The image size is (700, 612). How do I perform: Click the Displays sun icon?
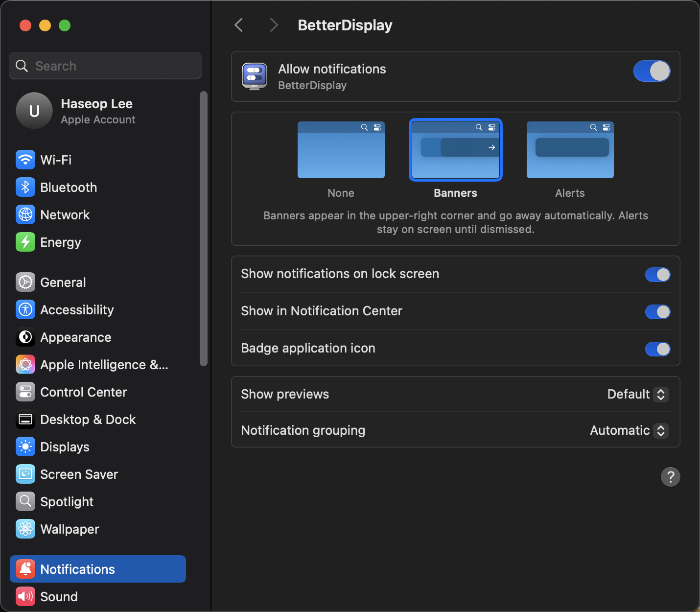25,447
